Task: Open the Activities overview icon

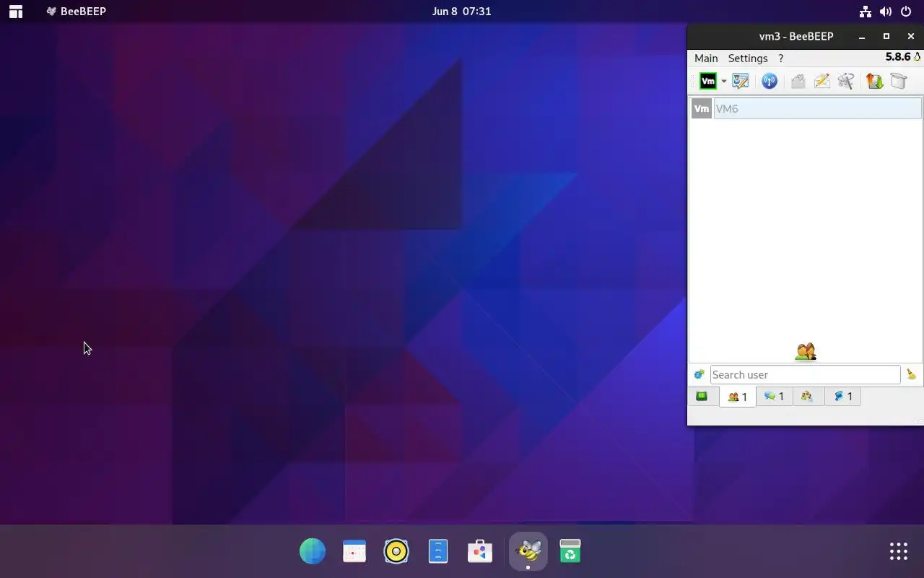Action: 15,12
